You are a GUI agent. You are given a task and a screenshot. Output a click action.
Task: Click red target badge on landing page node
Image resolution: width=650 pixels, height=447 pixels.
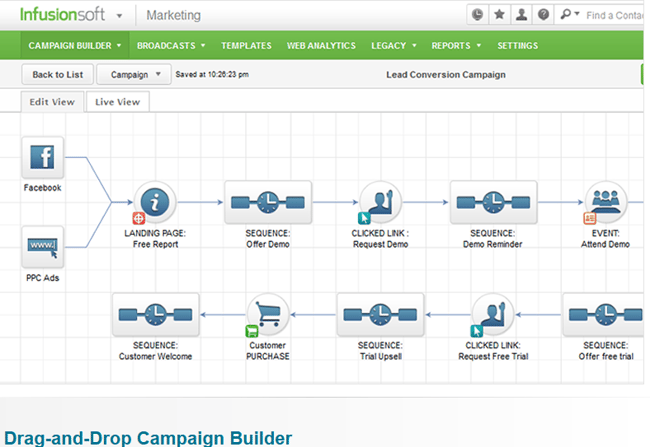coord(138,218)
